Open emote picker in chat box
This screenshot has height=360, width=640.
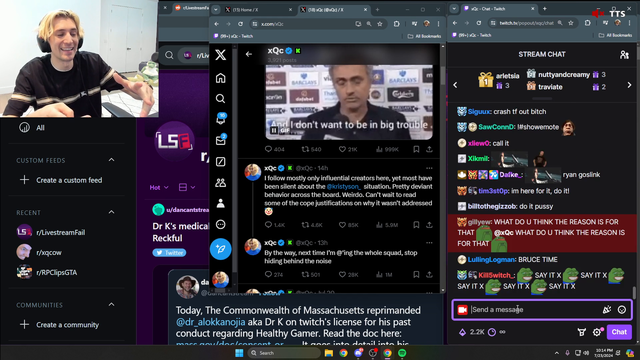622,310
